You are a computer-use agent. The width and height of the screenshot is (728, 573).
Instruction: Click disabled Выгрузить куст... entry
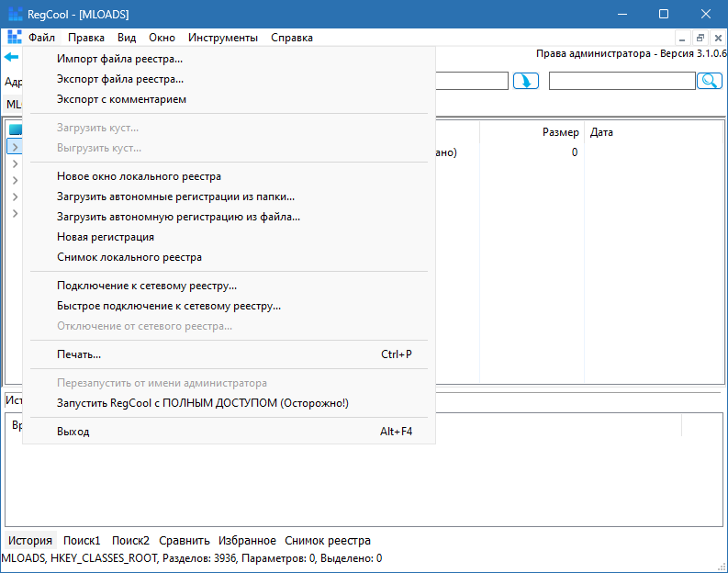pyautogui.click(x=229, y=148)
